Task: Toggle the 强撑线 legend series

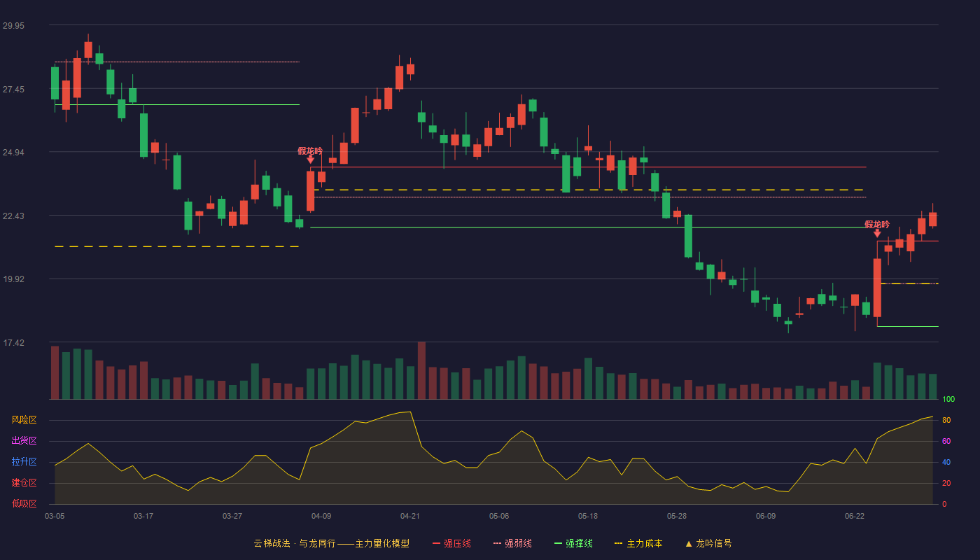Action: (573, 543)
